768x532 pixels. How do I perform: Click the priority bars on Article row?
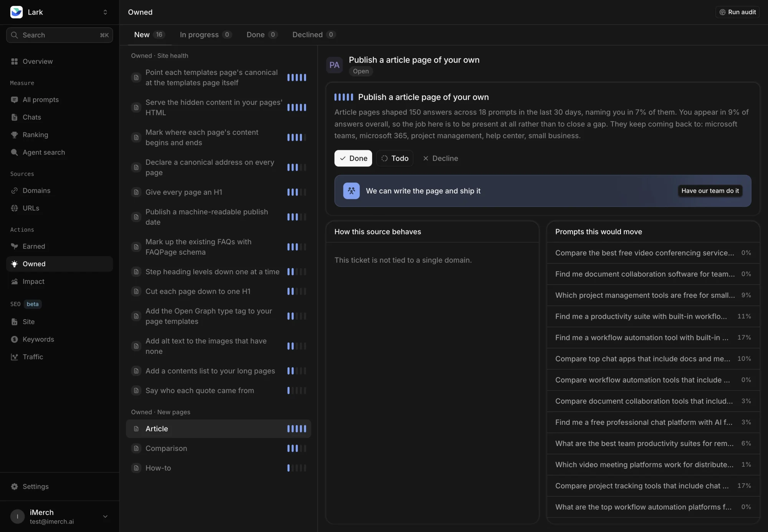pyautogui.click(x=296, y=429)
